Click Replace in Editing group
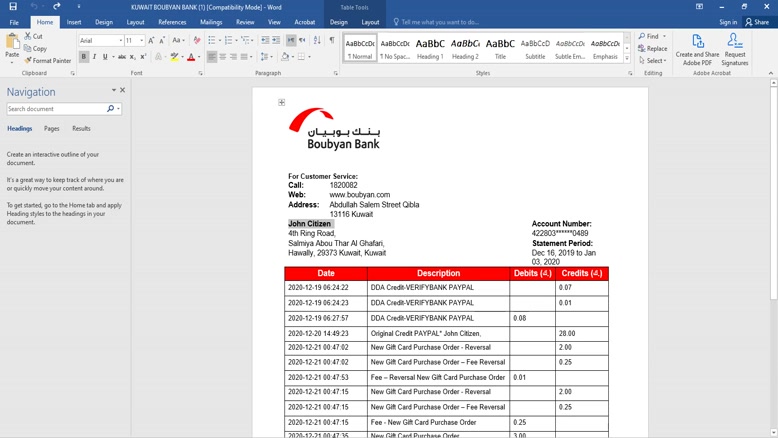This screenshot has width=778, height=438. pos(652,49)
